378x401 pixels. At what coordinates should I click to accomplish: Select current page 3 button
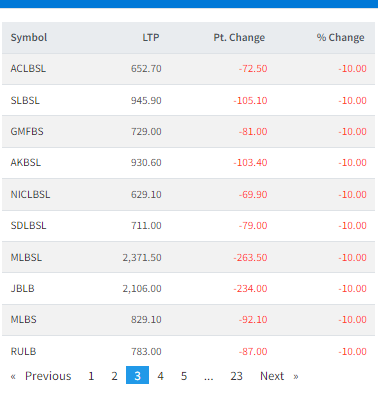137,375
